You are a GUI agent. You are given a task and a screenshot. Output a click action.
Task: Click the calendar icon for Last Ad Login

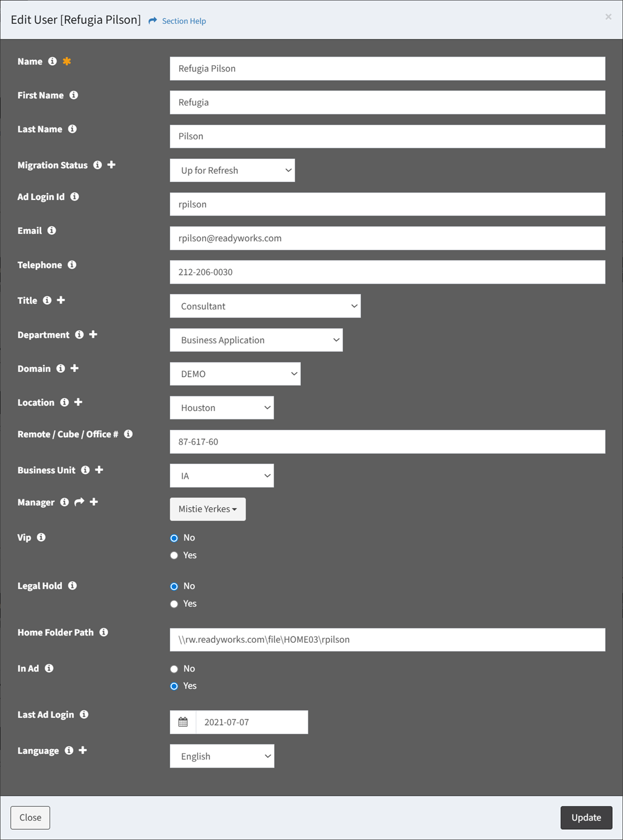[183, 722]
